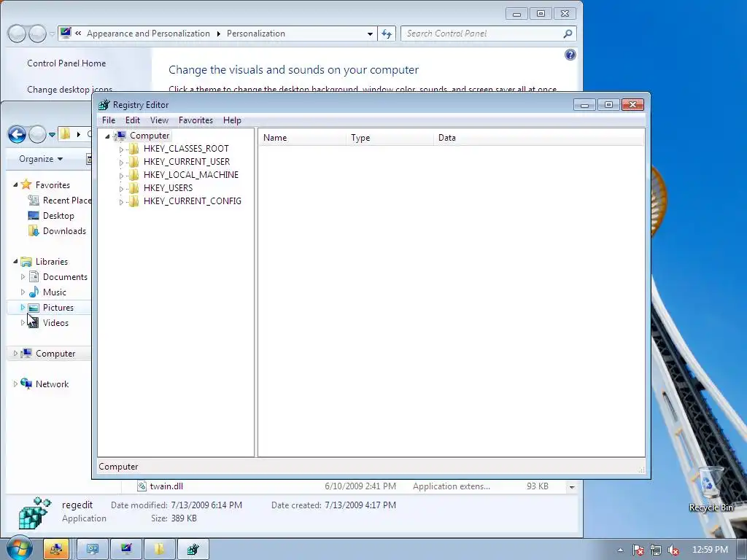Click the 12:59 PM taskbar clock

pos(710,550)
